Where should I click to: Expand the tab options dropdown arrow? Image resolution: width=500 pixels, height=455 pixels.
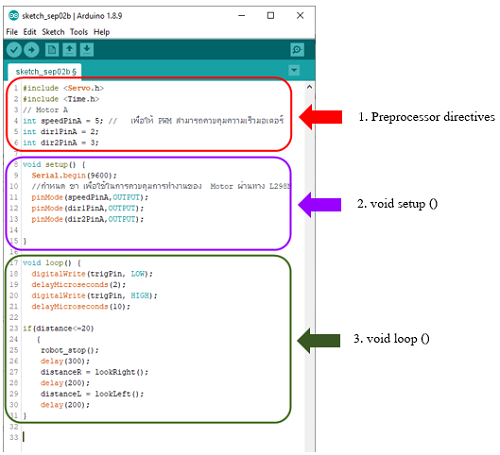(294, 70)
